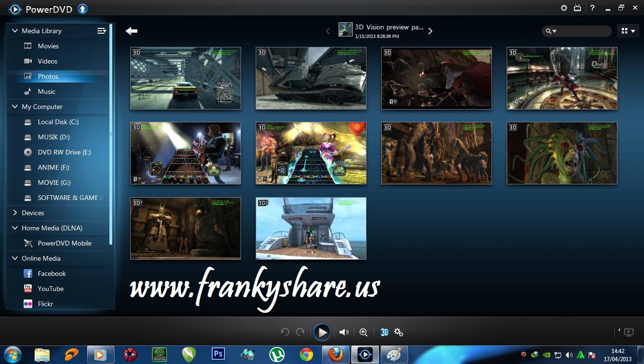The height and width of the screenshot is (364, 644).
Task: Collapse the Online Media section
Action: click(15, 258)
